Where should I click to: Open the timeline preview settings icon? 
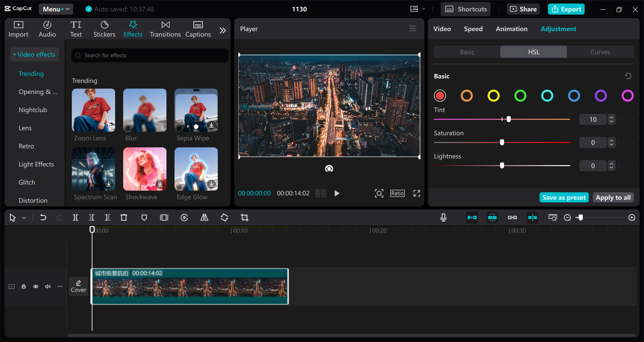552,218
